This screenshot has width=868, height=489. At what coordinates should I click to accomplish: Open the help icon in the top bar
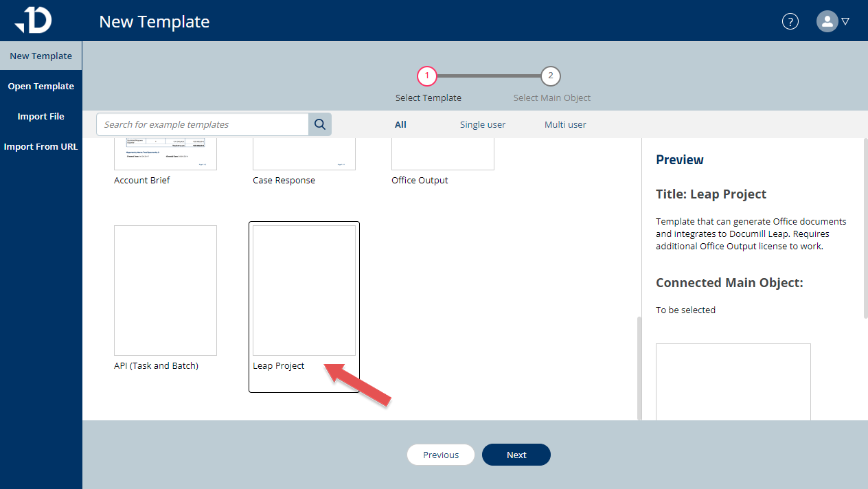click(x=790, y=21)
